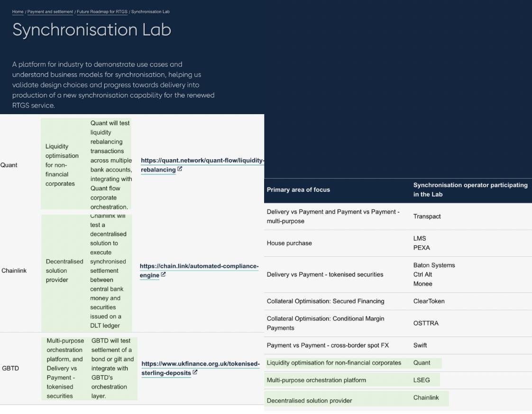Open the Payment and settlement breadcrumb
The width and height of the screenshot is (532, 414).
[x=50, y=11]
